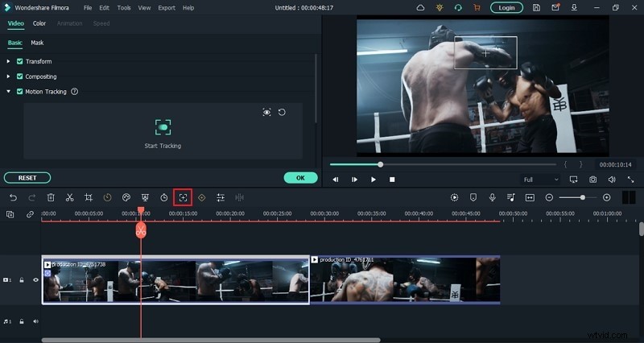The width and height of the screenshot is (644, 343).
Task: Open the Help menu
Action: coord(188,8)
